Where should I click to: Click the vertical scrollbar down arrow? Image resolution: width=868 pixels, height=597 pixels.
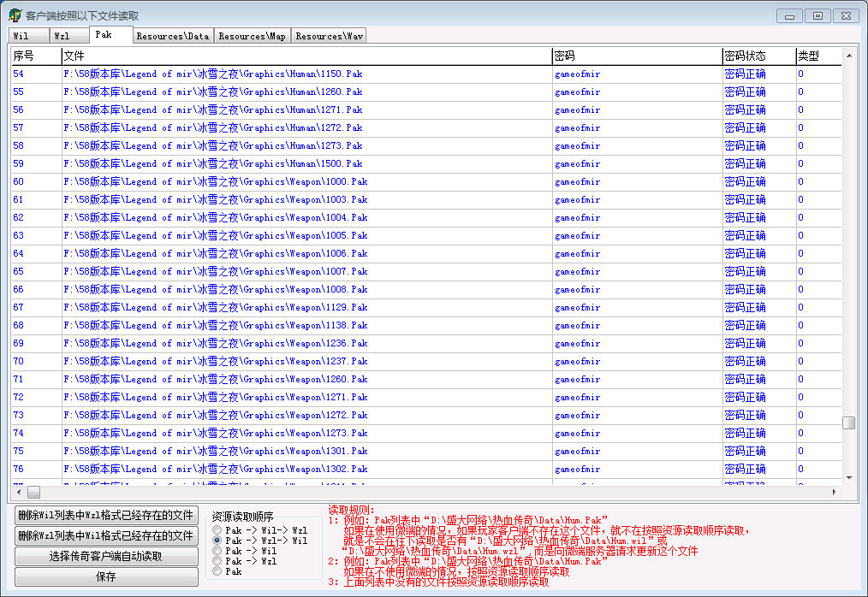[x=848, y=477]
